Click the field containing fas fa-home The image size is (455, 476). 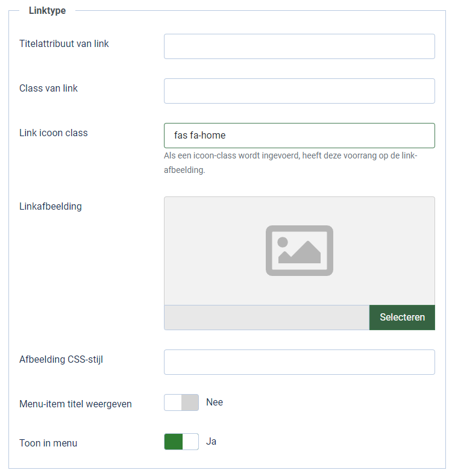(x=299, y=136)
